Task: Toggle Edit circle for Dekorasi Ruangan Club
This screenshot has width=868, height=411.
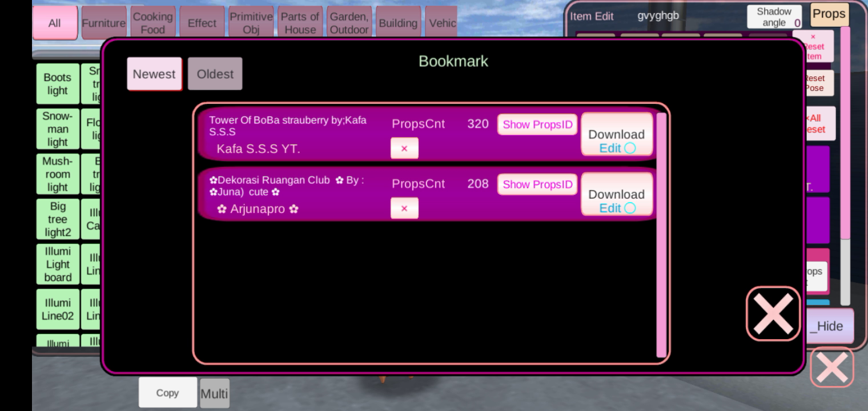Action: (x=630, y=208)
